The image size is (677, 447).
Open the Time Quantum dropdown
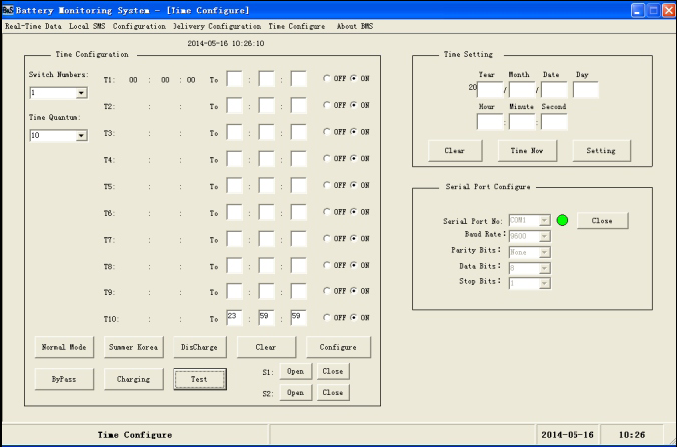click(81, 136)
